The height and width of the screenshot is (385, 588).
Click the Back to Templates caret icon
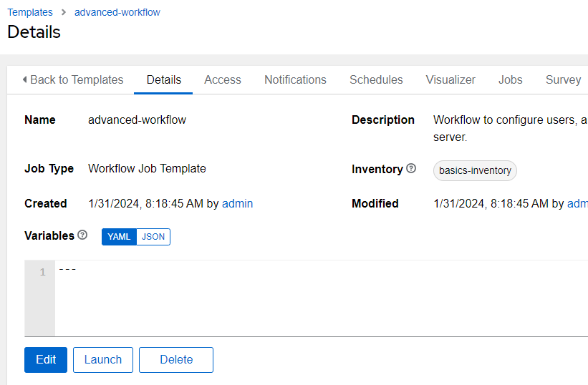25,79
